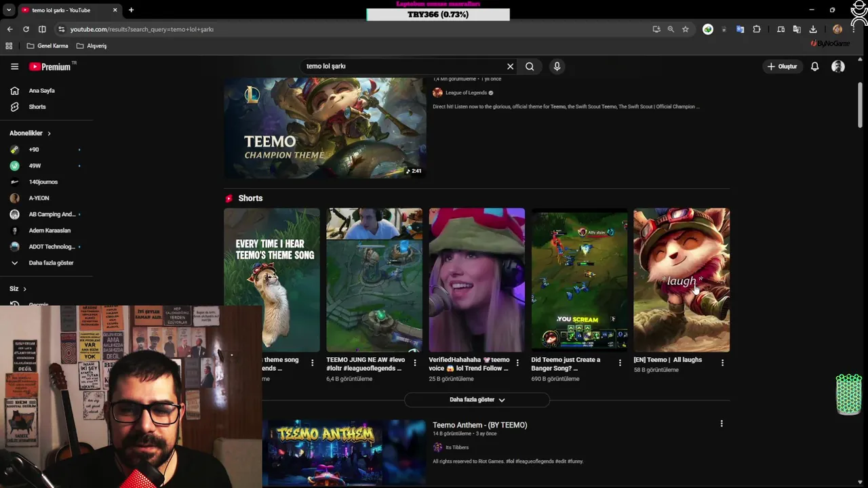Click the Oluştur create button
The height and width of the screenshot is (488, 868).
coord(782,66)
